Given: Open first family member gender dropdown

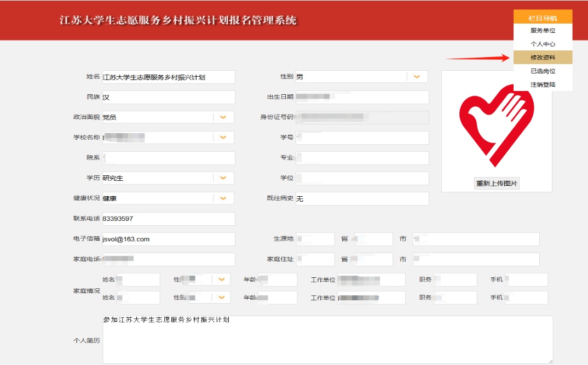Looking at the screenshot, I should tap(221, 280).
